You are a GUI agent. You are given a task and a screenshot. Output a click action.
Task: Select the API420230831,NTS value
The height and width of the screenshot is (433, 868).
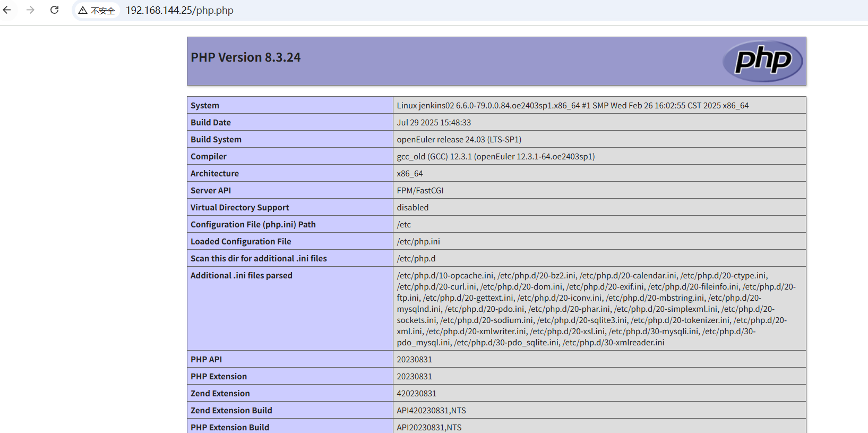point(432,411)
